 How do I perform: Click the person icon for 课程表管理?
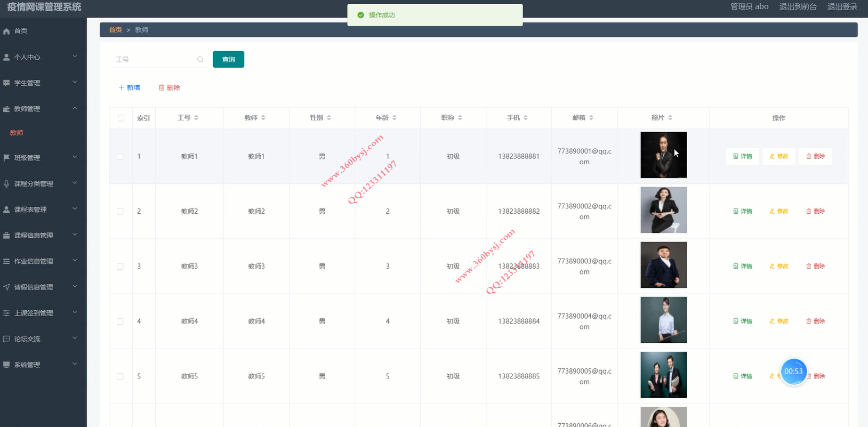(6, 210)
